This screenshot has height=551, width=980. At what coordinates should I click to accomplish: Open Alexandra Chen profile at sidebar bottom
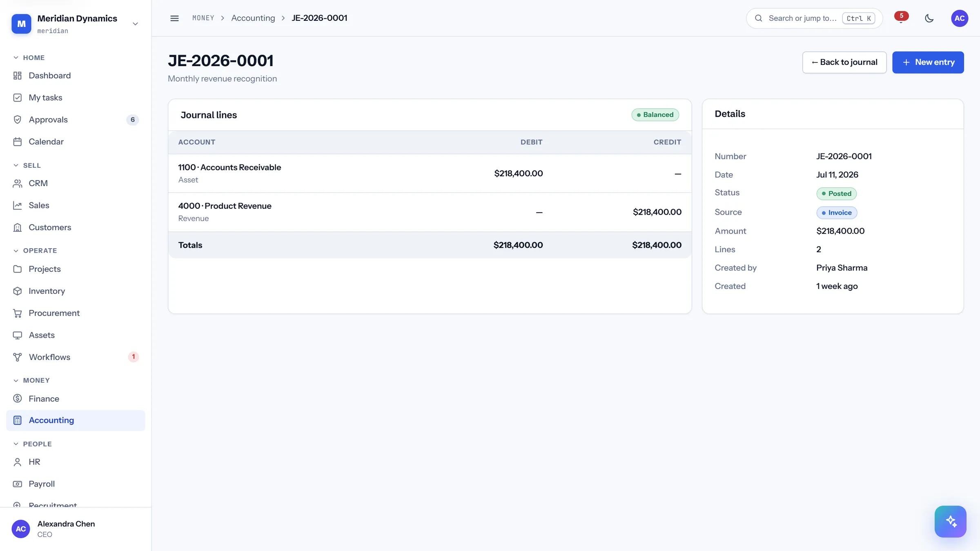76,529
